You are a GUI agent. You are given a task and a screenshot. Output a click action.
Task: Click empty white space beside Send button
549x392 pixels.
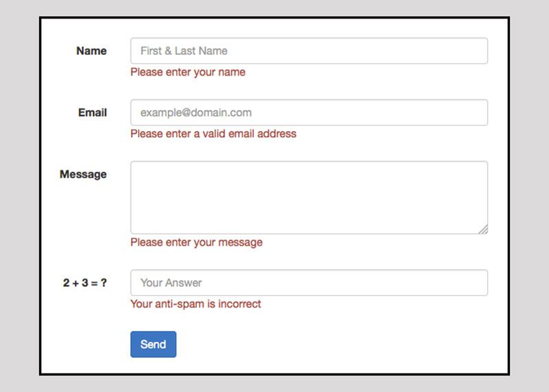pos(315,345)
